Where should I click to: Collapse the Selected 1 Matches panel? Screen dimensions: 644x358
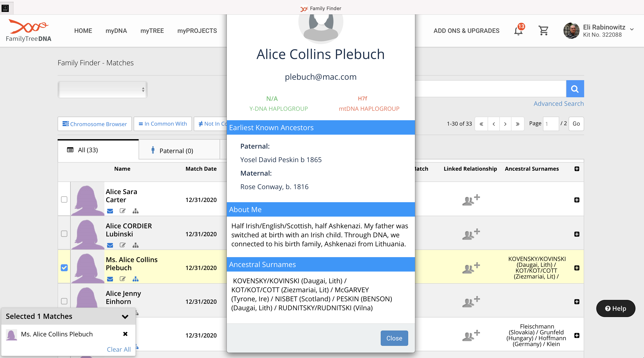[125, 317]
